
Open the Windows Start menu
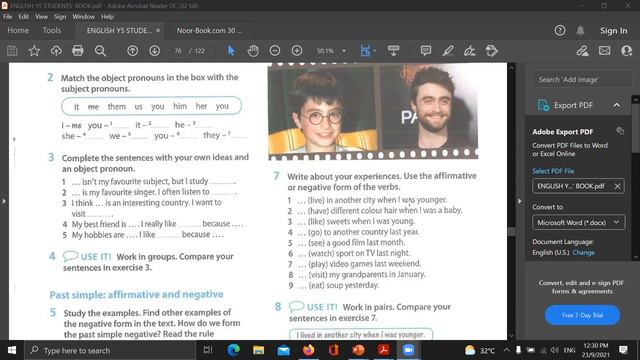12,350
